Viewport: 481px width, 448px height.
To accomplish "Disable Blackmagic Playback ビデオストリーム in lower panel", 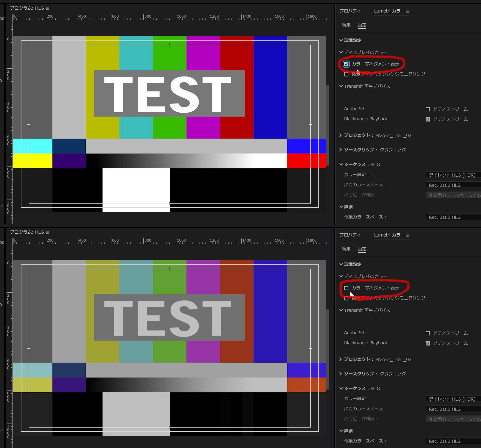I will pos(428,344).
